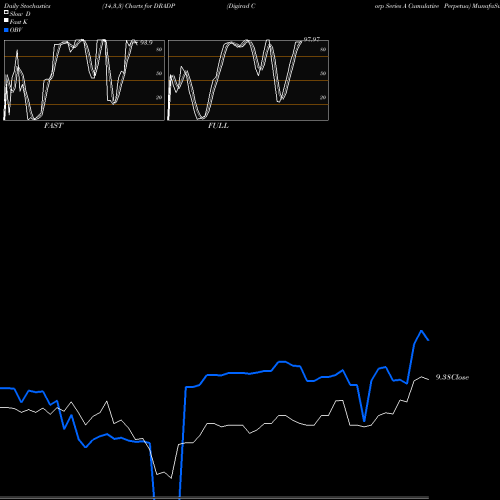Select the 'OBV' legend label
The image size is (500, 500).
tap(16, 30)
